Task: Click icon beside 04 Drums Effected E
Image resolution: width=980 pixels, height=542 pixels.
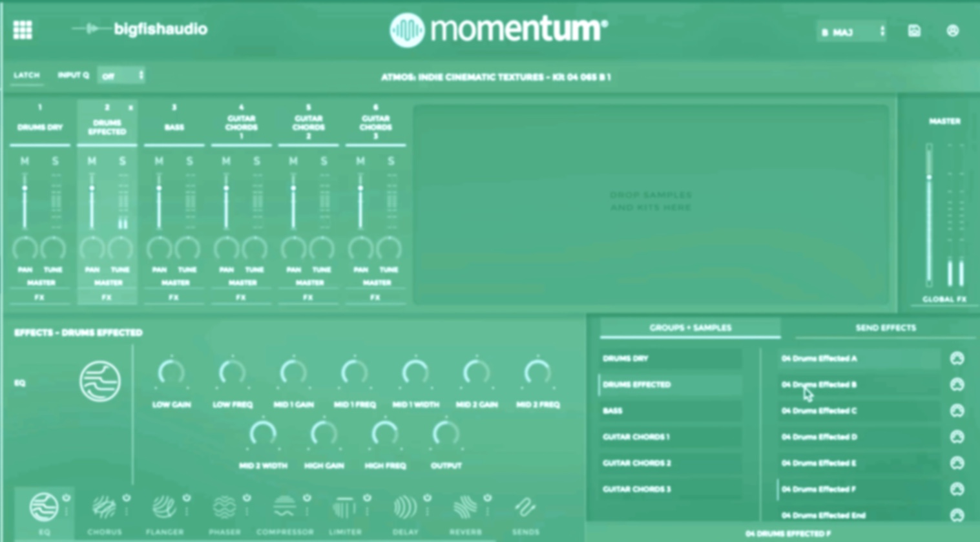Action: [957, 463]
